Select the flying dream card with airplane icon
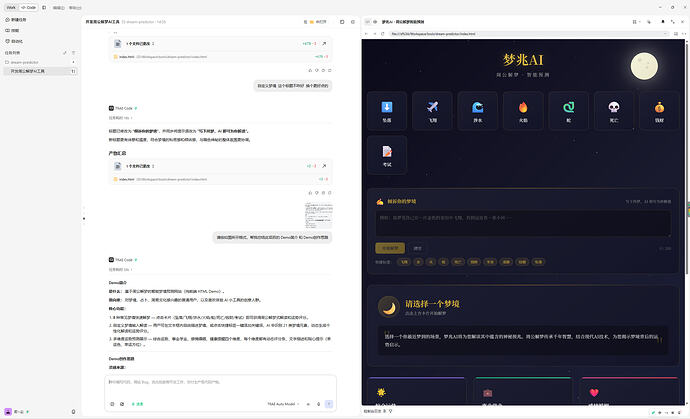 432,111
